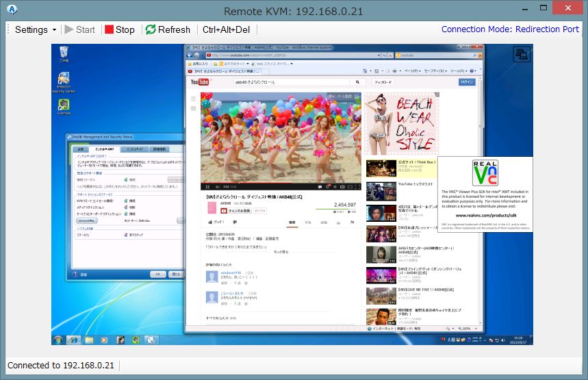Screen dimensions: 588x380
Task: Click the red Stop button
Action: click(120, 29)
